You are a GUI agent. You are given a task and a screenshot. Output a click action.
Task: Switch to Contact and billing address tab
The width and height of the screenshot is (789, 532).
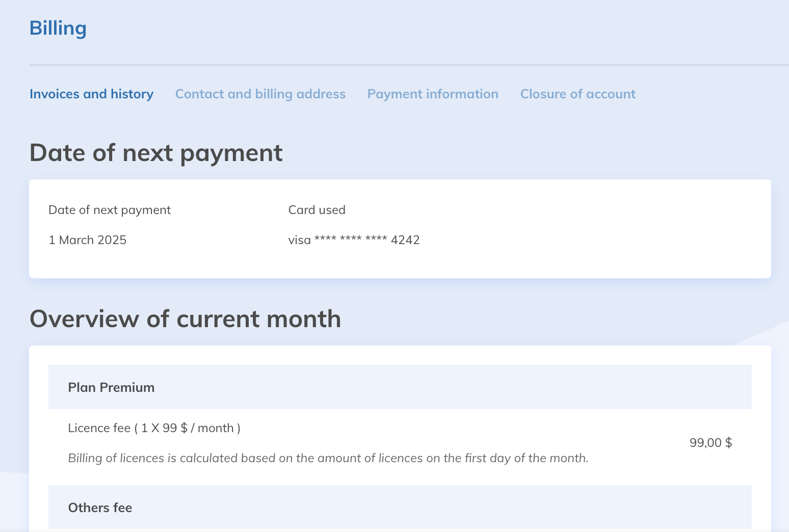[x=260, y=94]
